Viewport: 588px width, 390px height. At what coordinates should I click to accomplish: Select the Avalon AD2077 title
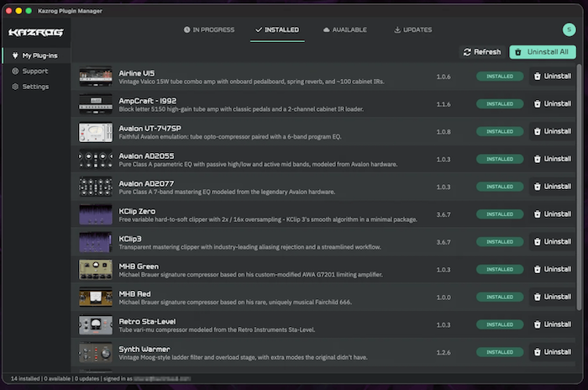pyautogui.click(x=146, y=183)
